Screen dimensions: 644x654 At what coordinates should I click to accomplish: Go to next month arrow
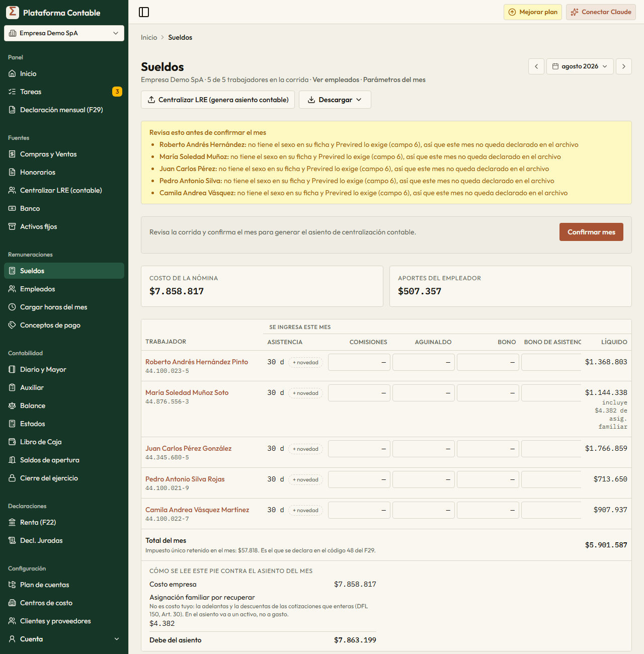pos(624,66)
